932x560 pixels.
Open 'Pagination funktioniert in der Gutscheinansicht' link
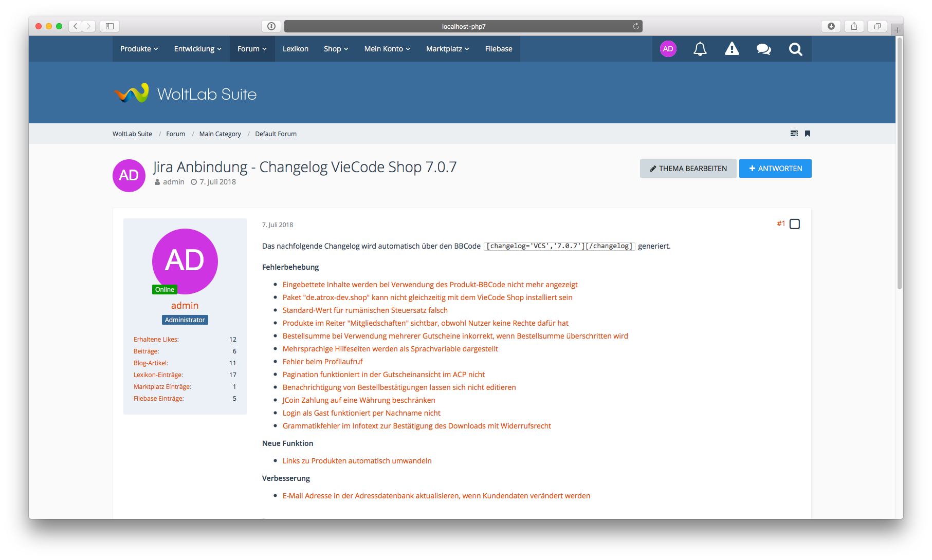point(383,375)
